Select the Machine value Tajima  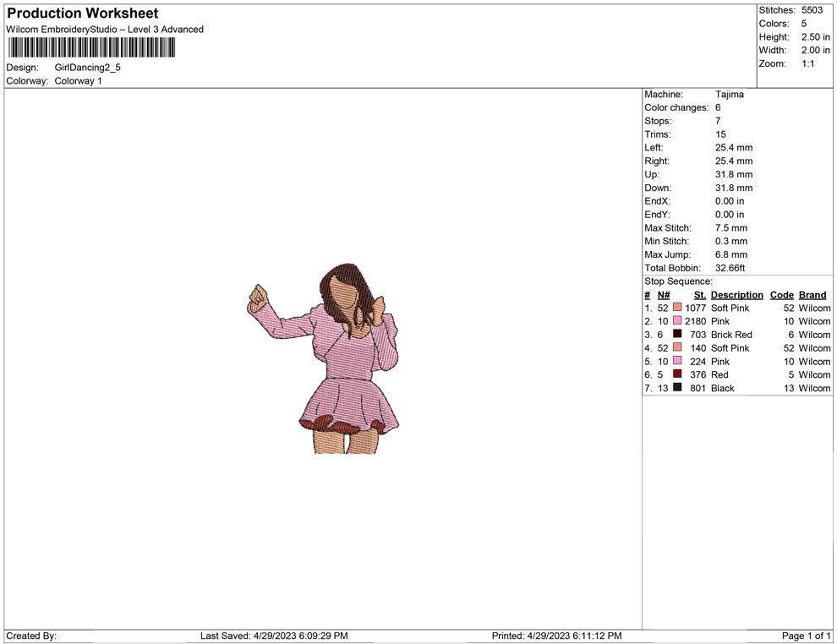(730, 95)
